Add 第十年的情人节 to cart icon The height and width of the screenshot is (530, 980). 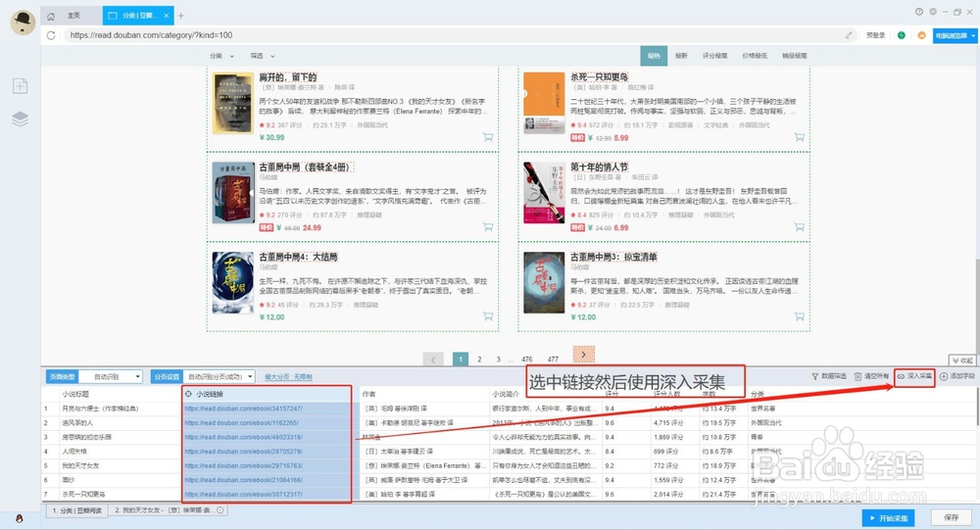(x=800, y=227)
